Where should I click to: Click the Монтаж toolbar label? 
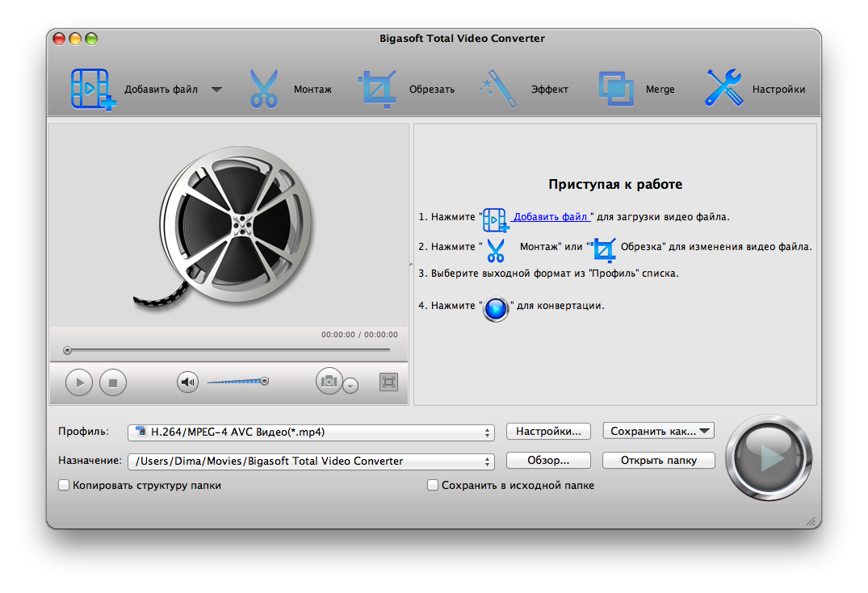click(312, 89)
